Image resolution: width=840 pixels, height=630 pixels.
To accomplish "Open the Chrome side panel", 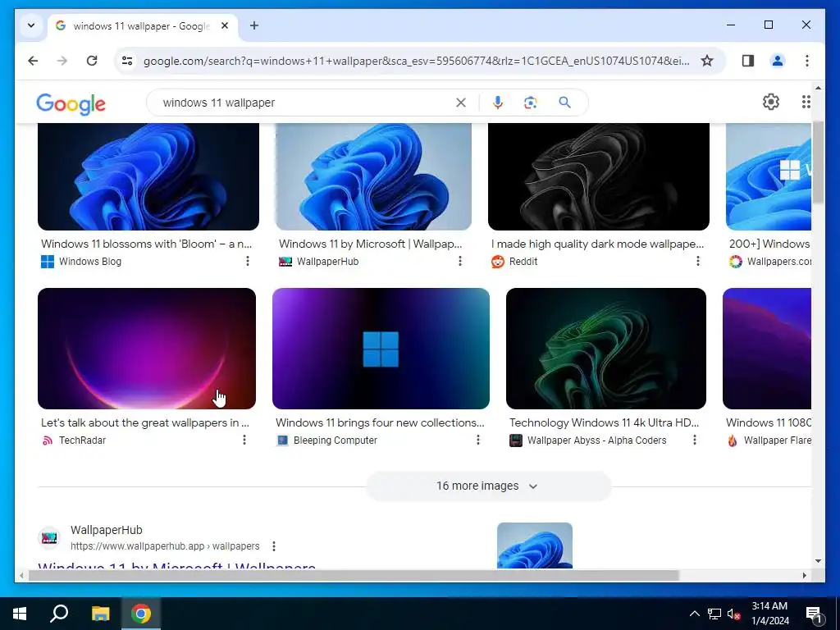I will pyautogui.click(x=748, y=61).
